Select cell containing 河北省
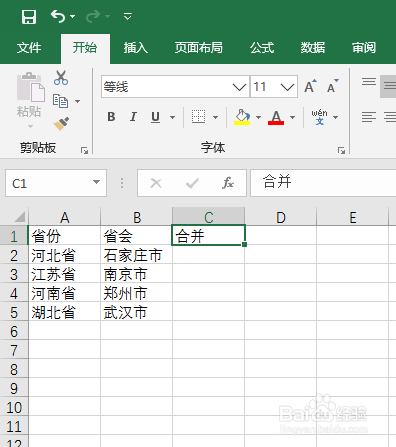Screen dimensions: 396x447 (x=65, y=255)
